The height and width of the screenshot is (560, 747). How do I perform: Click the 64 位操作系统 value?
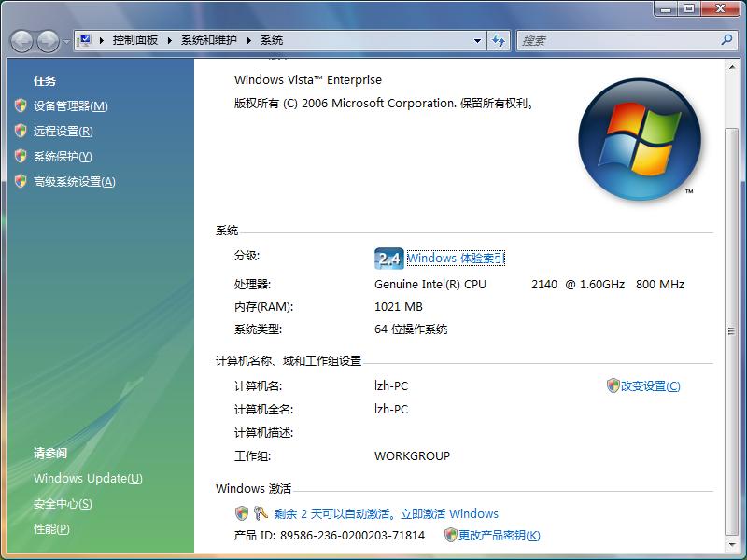click(x=411, y=329)
